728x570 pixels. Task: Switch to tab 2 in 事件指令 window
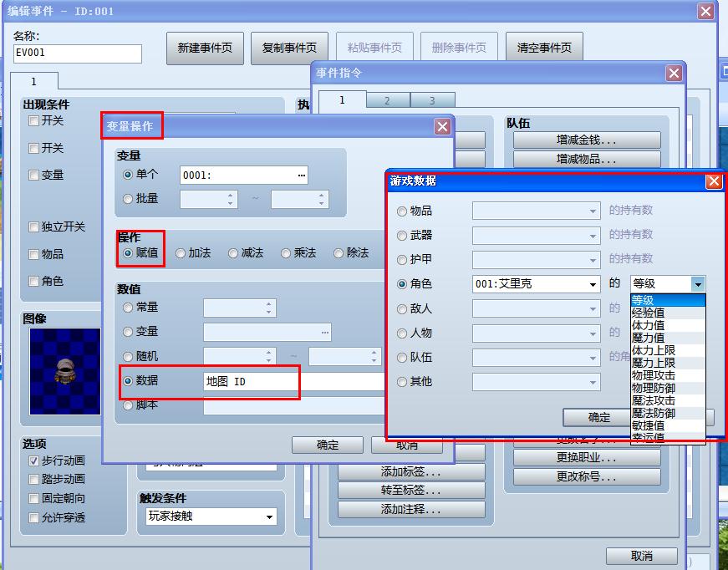387,100
